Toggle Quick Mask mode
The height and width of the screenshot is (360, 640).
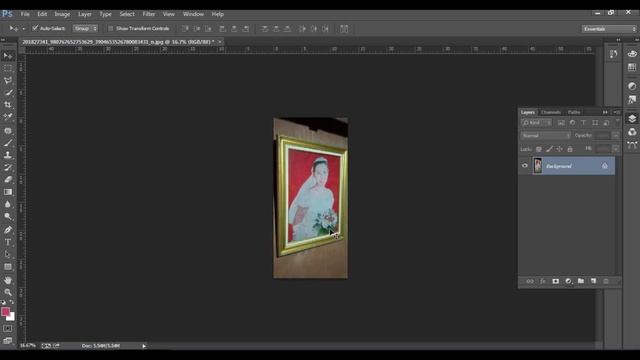(x=8, y=329)
